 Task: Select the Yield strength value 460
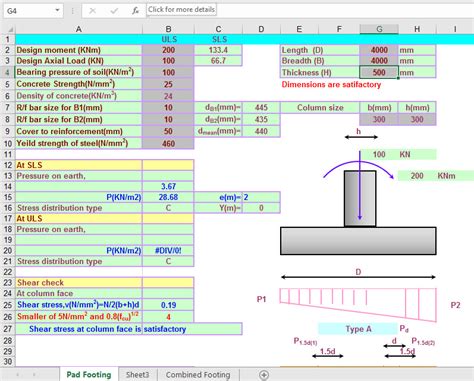click(x=168, y=143)
